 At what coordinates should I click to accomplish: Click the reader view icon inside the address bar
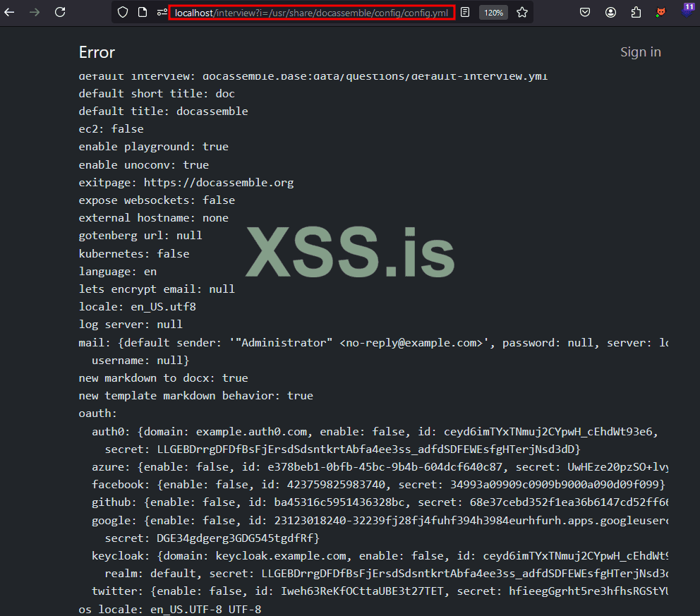click(464, 12)
